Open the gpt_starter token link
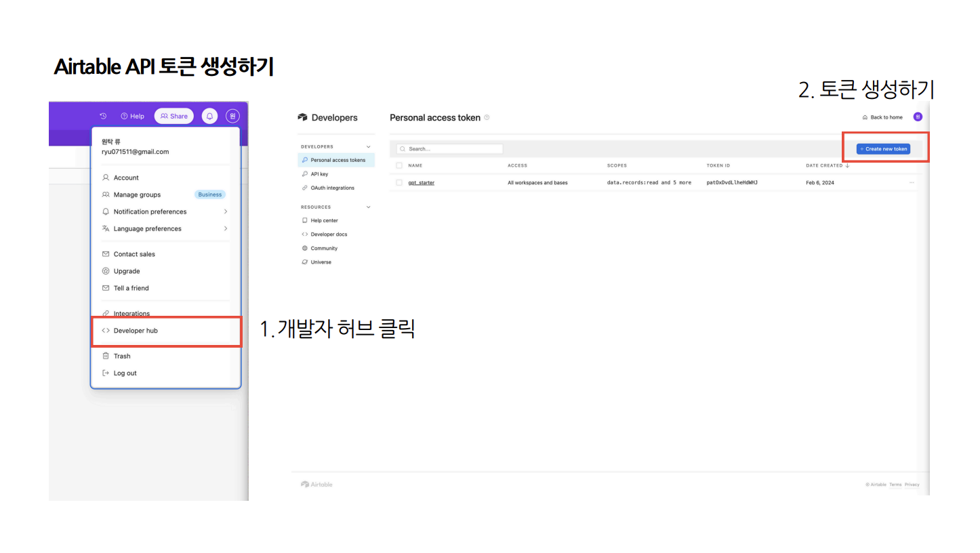980x553 pixels. [x=422, y=182]
